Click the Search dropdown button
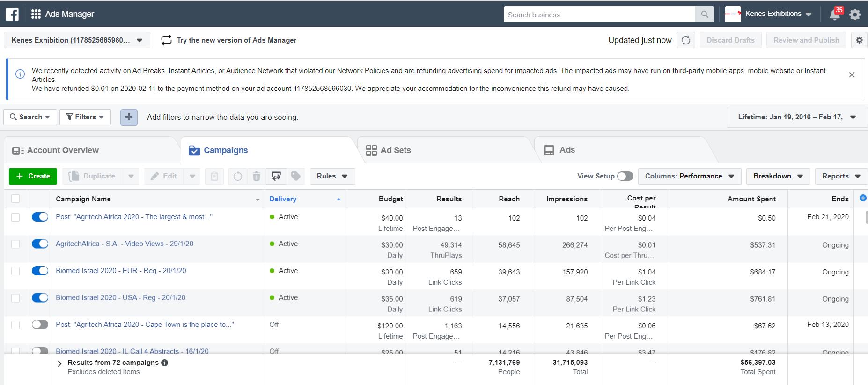 click(30, 117)
